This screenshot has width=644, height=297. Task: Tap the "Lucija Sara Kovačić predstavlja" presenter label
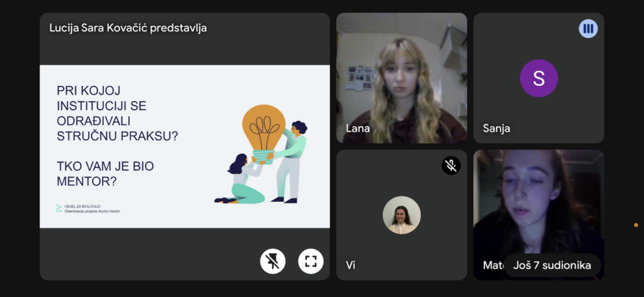click(128, 28)
